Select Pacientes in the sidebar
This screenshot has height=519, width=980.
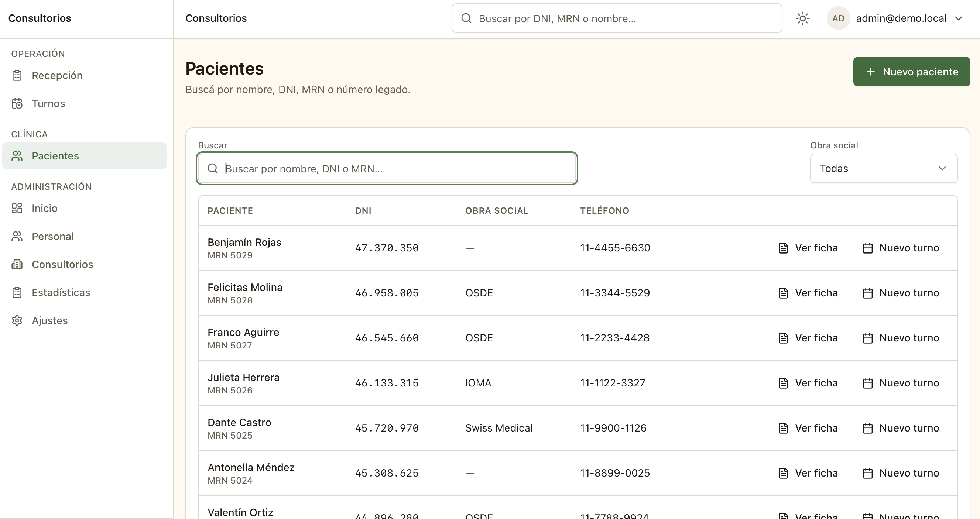[85, 156]
